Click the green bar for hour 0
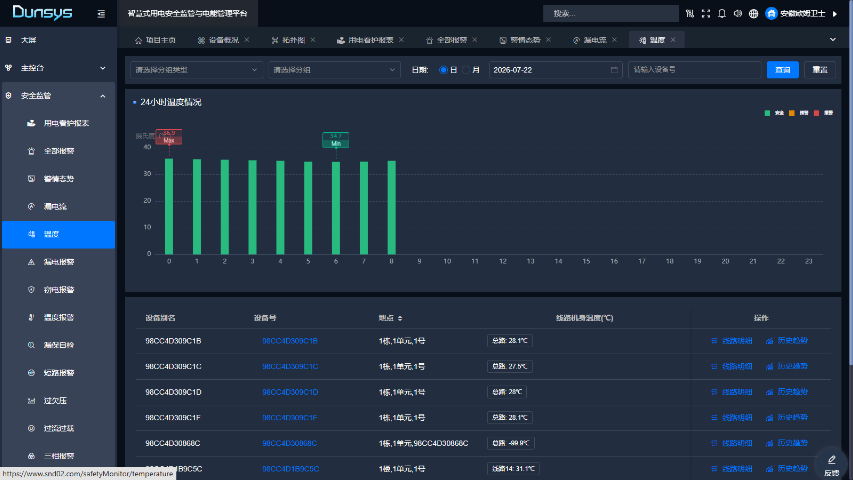 [169, 207]
